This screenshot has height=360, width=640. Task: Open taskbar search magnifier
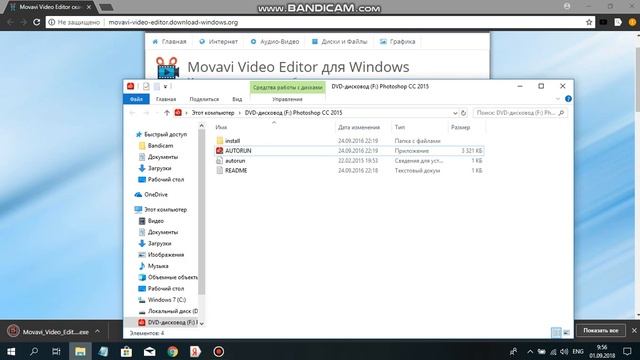[34, 351]
